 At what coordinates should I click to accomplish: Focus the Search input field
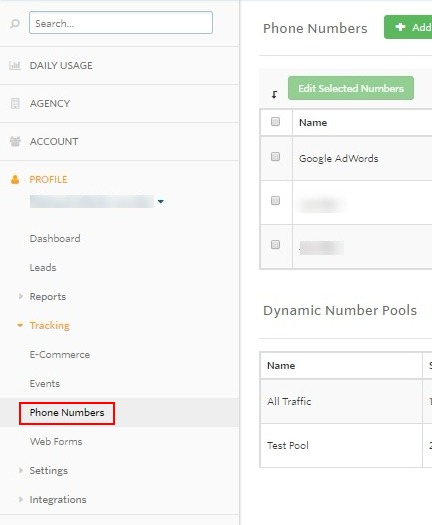(x=121, y=23)
